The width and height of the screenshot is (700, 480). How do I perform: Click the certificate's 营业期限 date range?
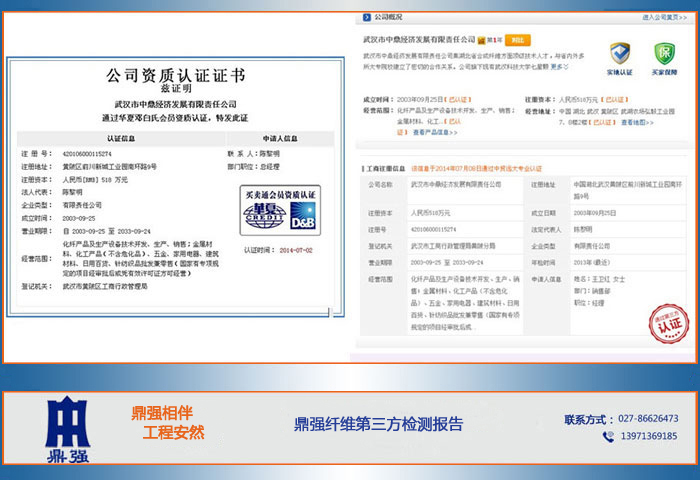(x=106, y=231)
